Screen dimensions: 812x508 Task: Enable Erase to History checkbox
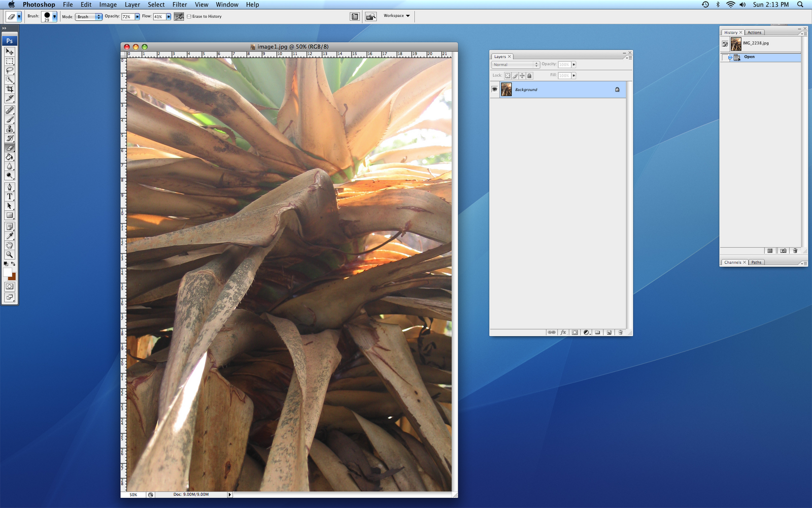tap(189, 16)
